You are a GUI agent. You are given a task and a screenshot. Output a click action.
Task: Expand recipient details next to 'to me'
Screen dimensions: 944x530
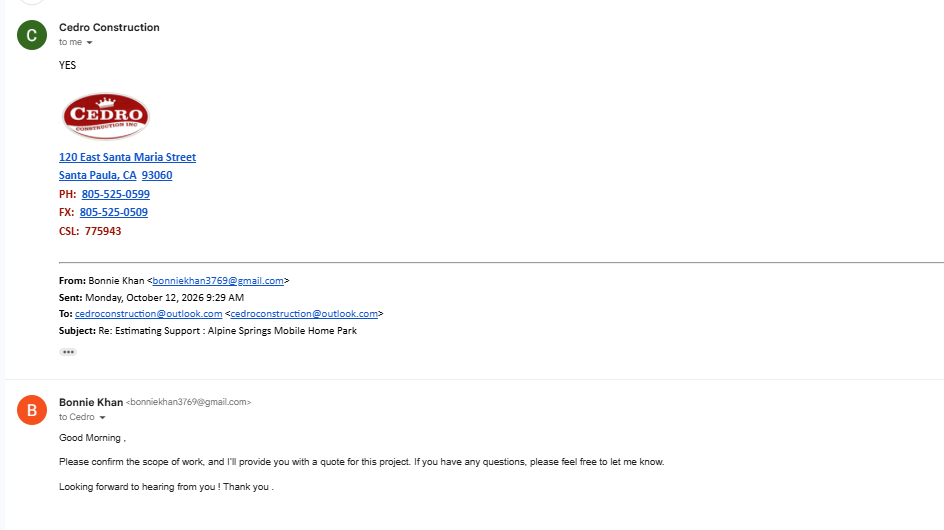pos(89,42)
